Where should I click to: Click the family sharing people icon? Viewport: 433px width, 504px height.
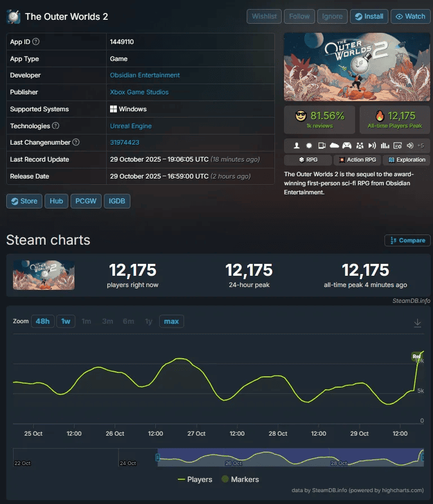tap(360, 145)
